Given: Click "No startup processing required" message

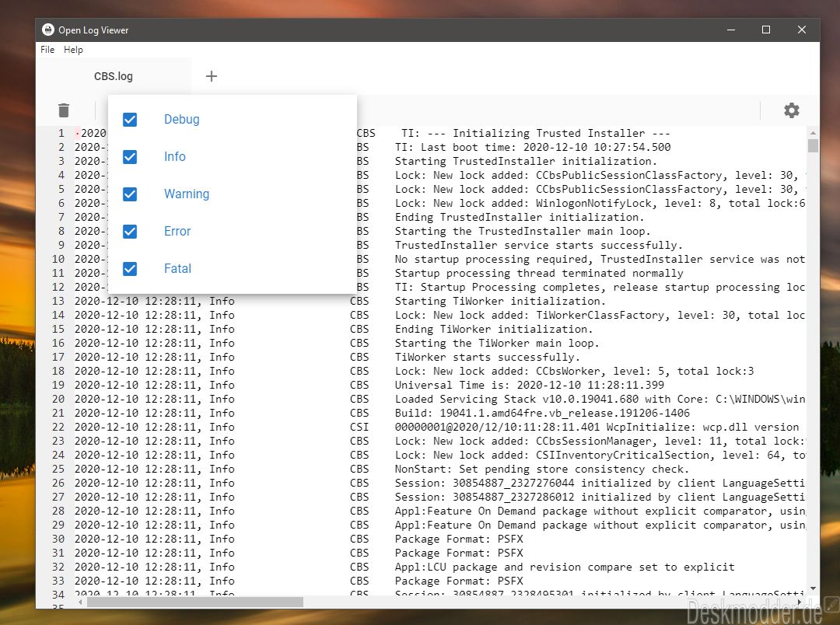Looking at the screenshot, I should pos(600,259).
